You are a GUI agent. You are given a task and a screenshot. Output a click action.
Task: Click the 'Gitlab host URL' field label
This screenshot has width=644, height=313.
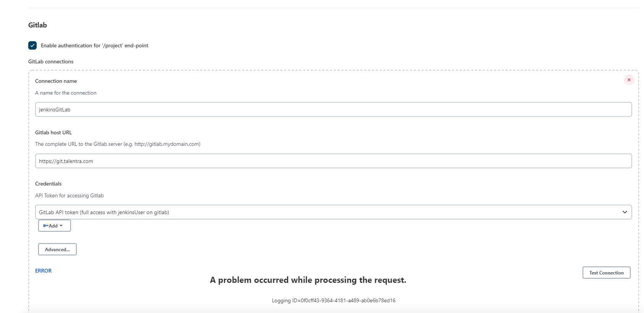coord(53,132)
